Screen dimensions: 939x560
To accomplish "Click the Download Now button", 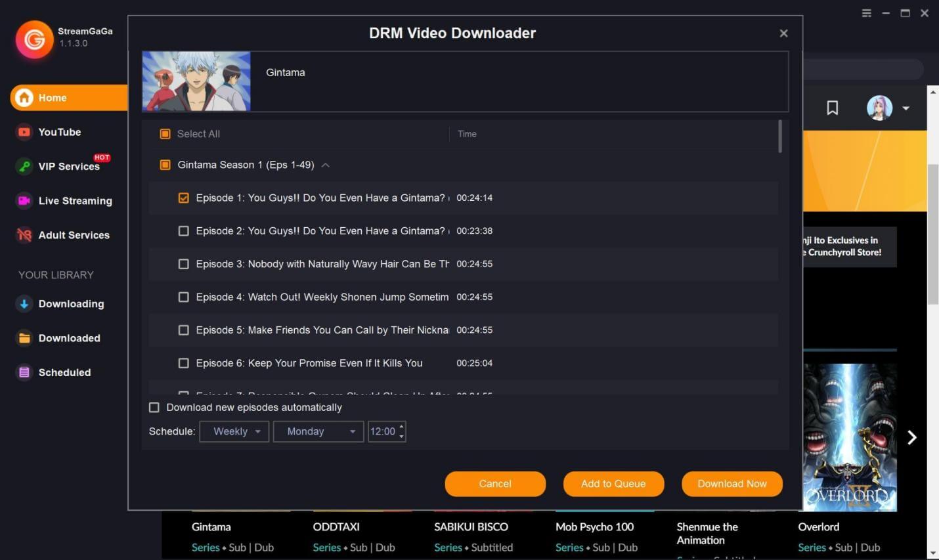I will pos(732,484).
